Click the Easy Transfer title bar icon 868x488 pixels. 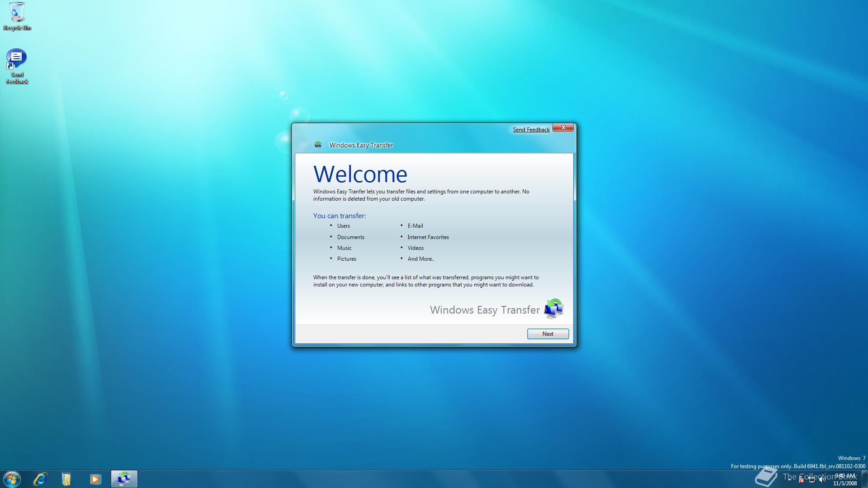click(x=318, y=145)
